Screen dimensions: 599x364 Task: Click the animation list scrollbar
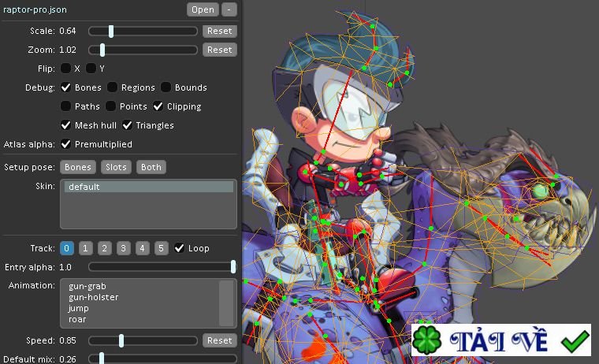[226, 303]
